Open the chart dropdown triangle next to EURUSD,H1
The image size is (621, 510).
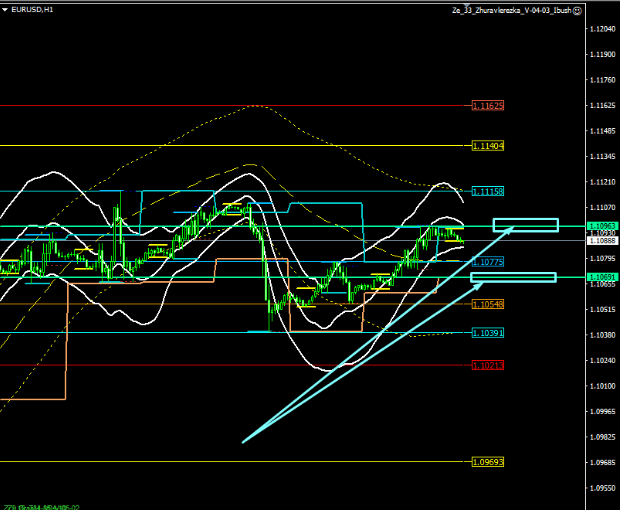[x=6, y=9]
